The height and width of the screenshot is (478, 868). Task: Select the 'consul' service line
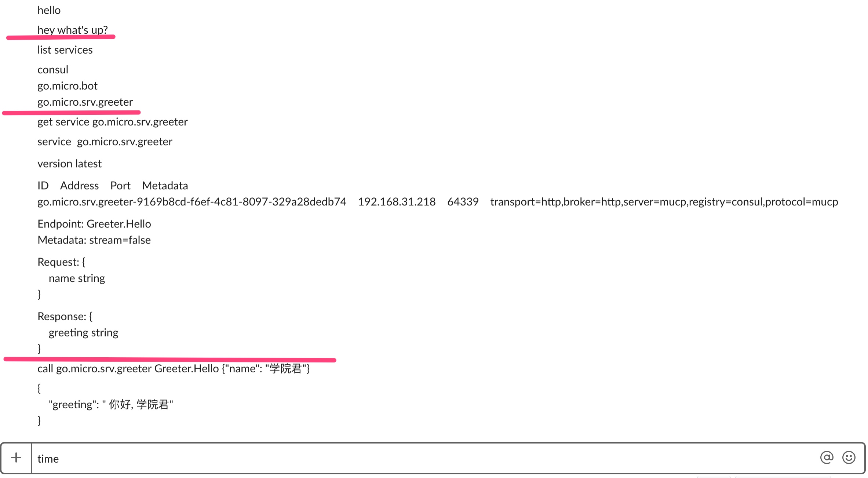(x=53, y=70)
